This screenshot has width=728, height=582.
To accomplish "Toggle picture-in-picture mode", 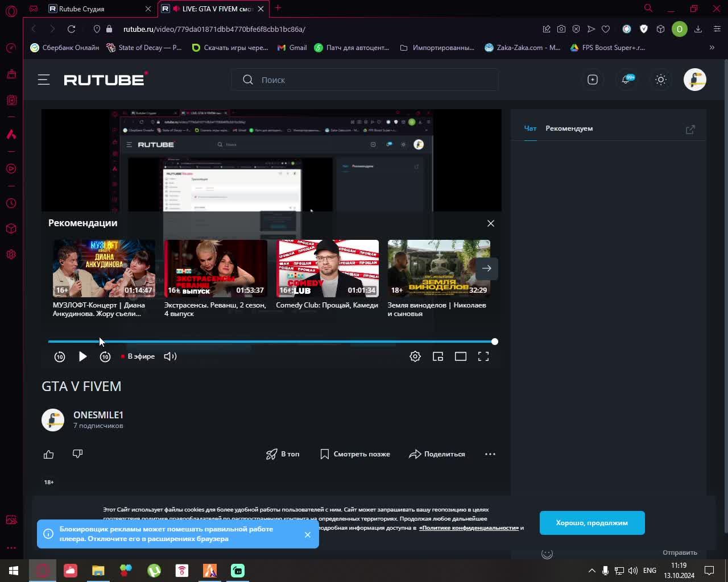I will pyautogui.click(x=438, y=356).
